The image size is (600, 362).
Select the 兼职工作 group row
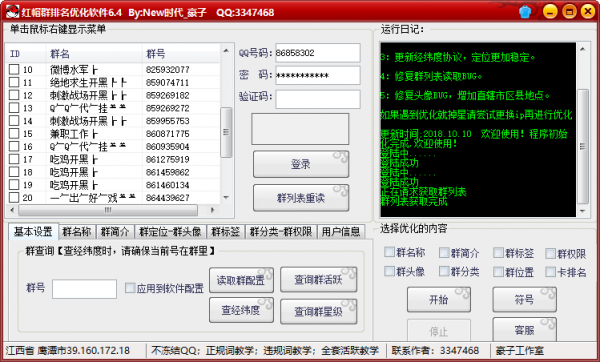tap(114, 134)
